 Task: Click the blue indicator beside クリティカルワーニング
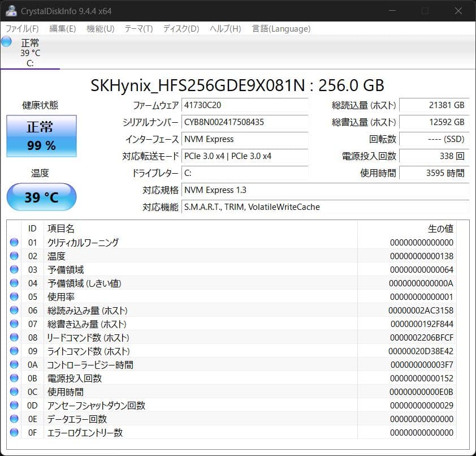14,242
